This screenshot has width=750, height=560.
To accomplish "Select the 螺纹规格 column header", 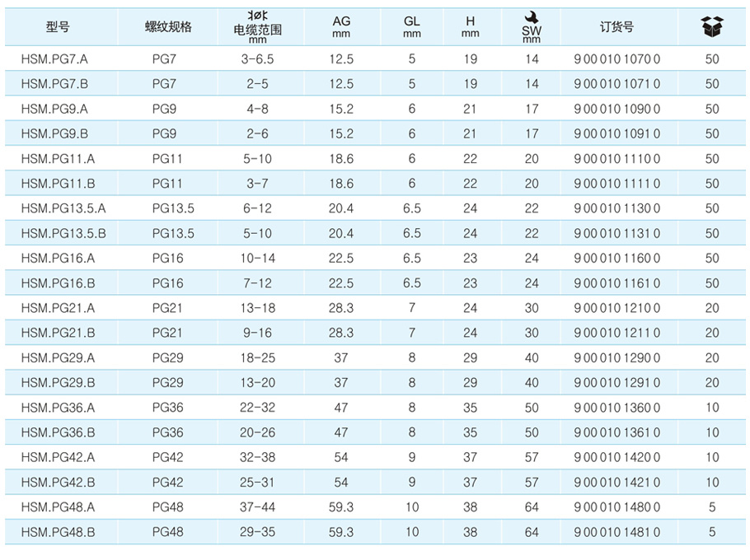I will tap(168, 26).
